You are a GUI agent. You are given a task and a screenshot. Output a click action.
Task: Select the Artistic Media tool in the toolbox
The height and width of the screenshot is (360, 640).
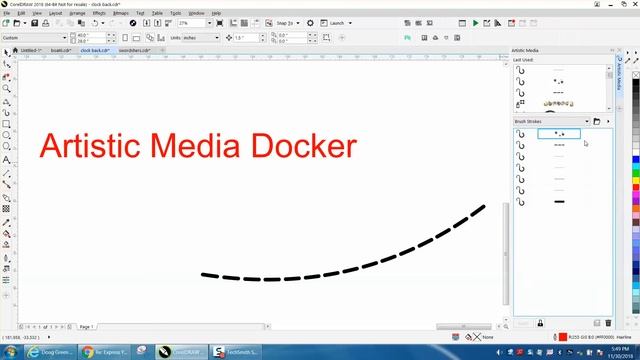click(x=7, y=113)
